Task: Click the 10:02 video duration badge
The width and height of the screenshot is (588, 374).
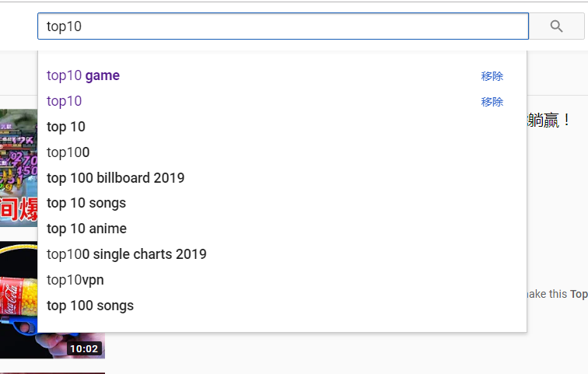Action: point(84,348)
